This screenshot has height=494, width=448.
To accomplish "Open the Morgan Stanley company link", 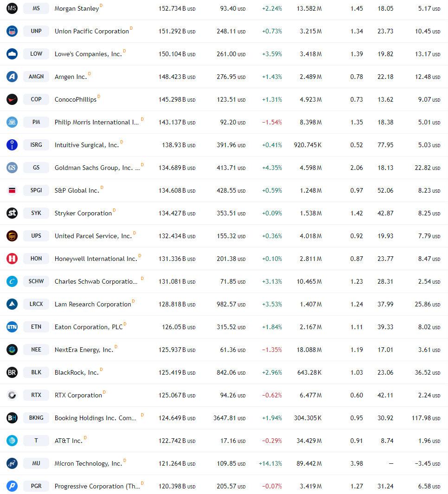I will point(77,8).
